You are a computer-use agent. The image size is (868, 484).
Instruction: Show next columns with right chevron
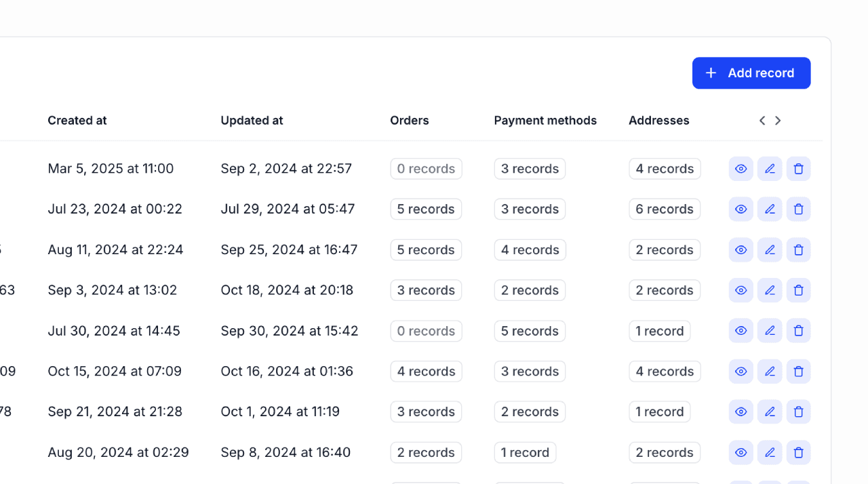point(778,121)
